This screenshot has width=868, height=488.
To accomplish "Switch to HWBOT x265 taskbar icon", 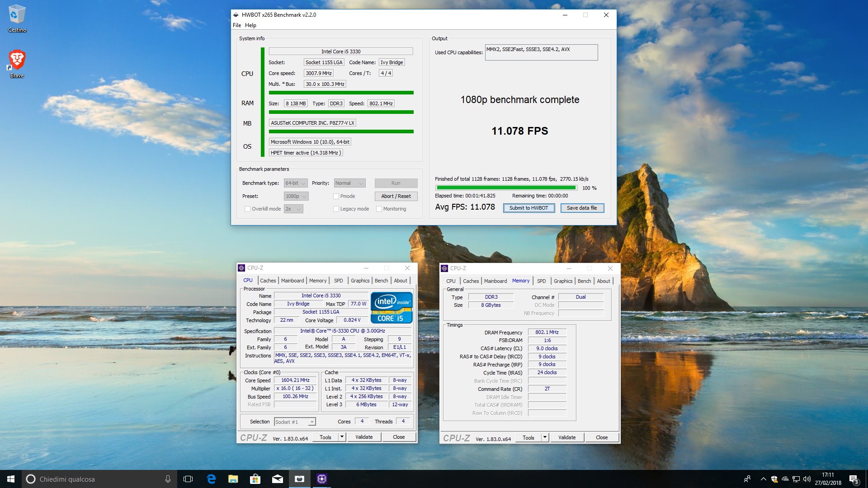I will click(300, 479).
